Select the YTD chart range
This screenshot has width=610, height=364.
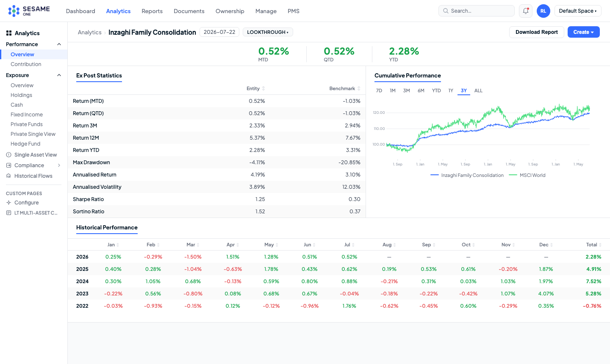click(x=436, y=91)
